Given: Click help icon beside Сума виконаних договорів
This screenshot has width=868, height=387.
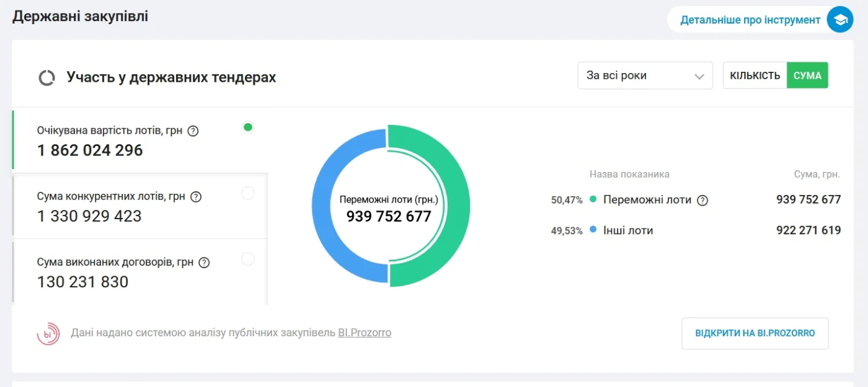Looking at the screenshot, I should click(x=204, y=263).
